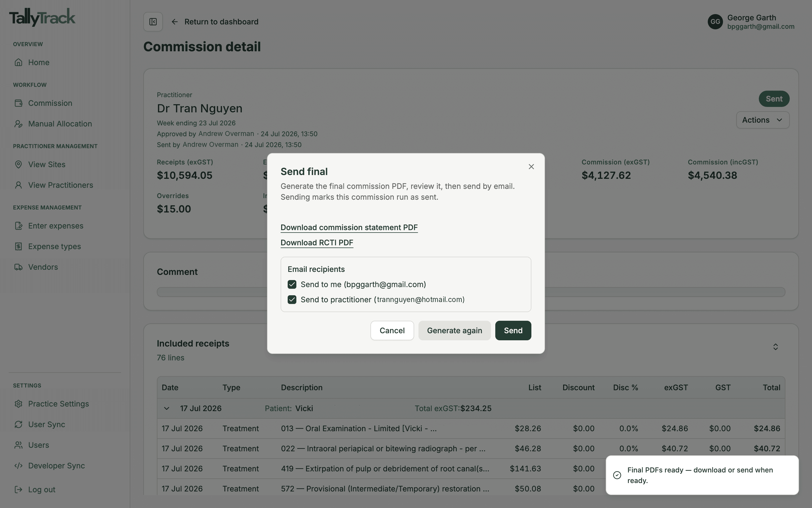Click the back arrow beside Return to dashboard
812x508 pixels.
pyautogui.click(x=174, y=22)
